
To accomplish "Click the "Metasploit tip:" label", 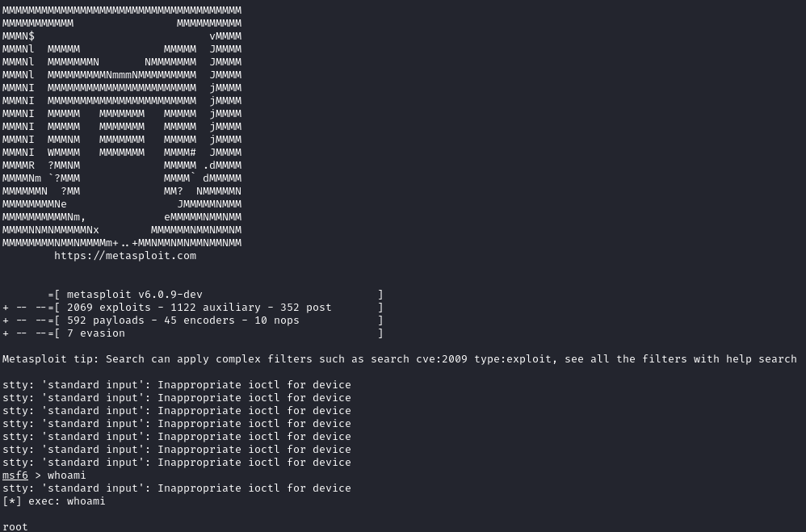I will tap(50, 359).
